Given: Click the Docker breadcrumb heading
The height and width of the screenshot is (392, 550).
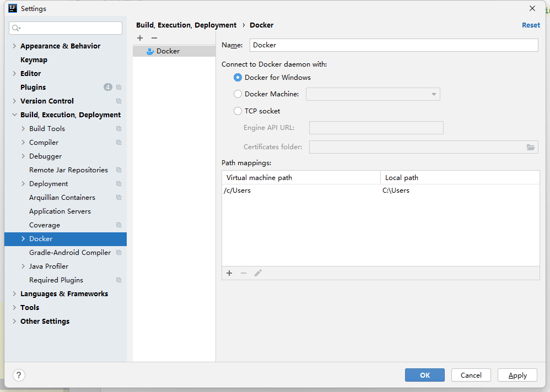Looking at the screenshot, I should click(x=262, y=25).
